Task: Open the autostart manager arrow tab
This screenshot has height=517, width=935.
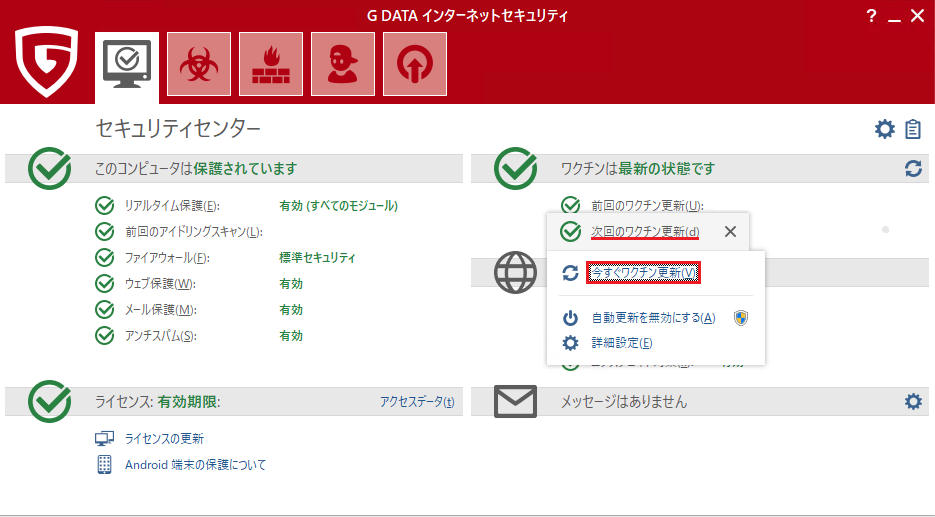Action: (x=415, y=64)
